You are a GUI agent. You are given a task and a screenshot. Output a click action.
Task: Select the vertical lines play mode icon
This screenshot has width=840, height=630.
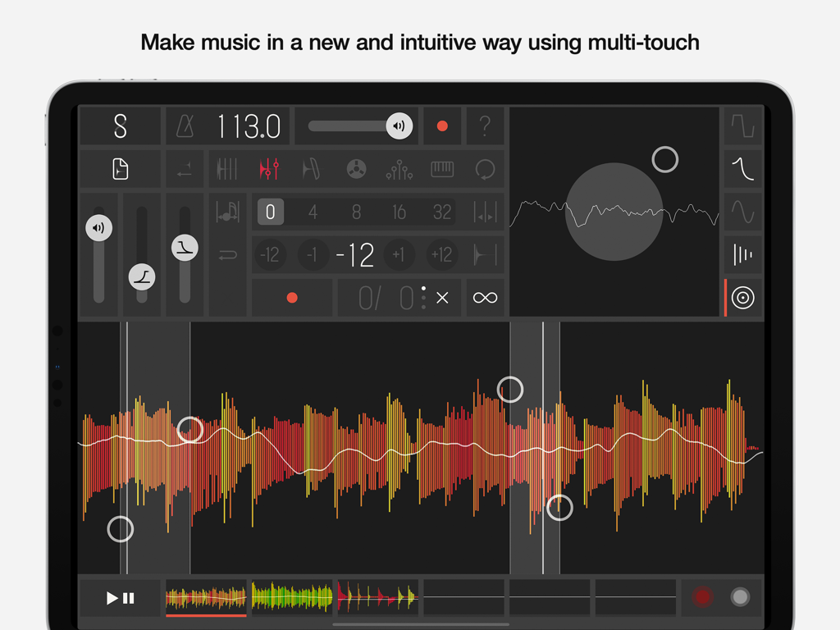pyautogui.click(x=228, y=169)
